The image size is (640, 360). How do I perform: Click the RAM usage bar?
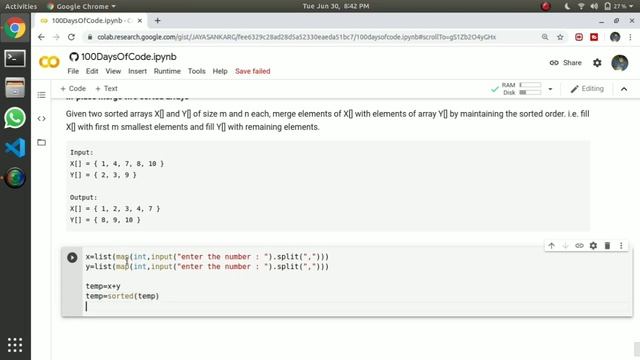pyautogui.click(x=530, y=85)
